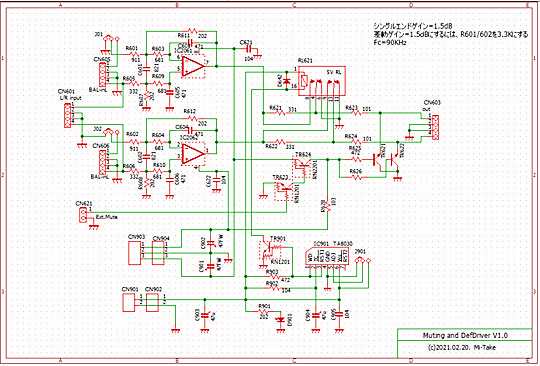Click the Muting and DefDriver V1.0 title
Screen dimensions: 540x366
coord(465,335)
